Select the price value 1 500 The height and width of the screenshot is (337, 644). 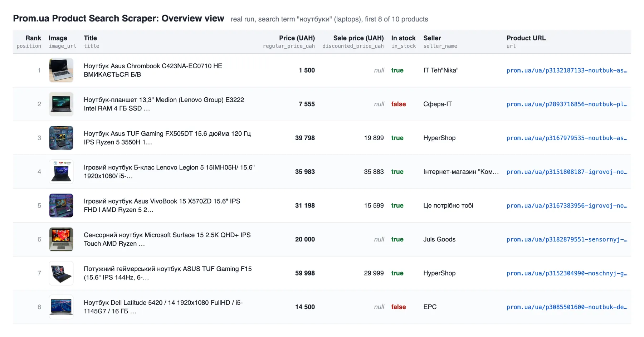(307, 70)
